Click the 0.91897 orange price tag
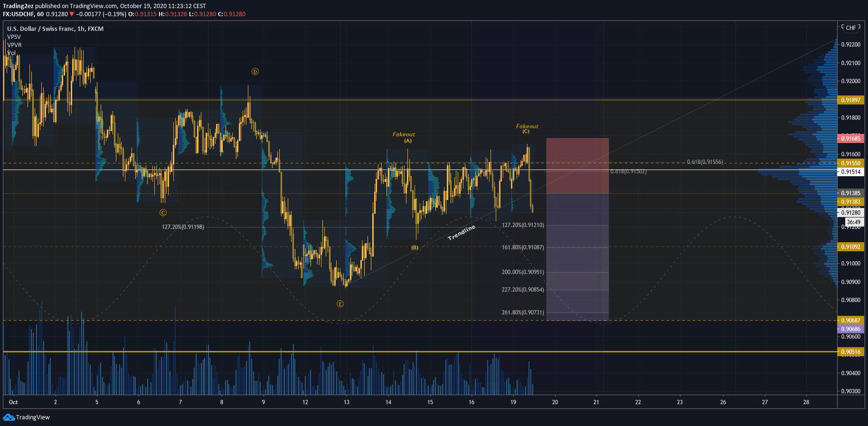This screenshot has height=426, width=868. 850,100
